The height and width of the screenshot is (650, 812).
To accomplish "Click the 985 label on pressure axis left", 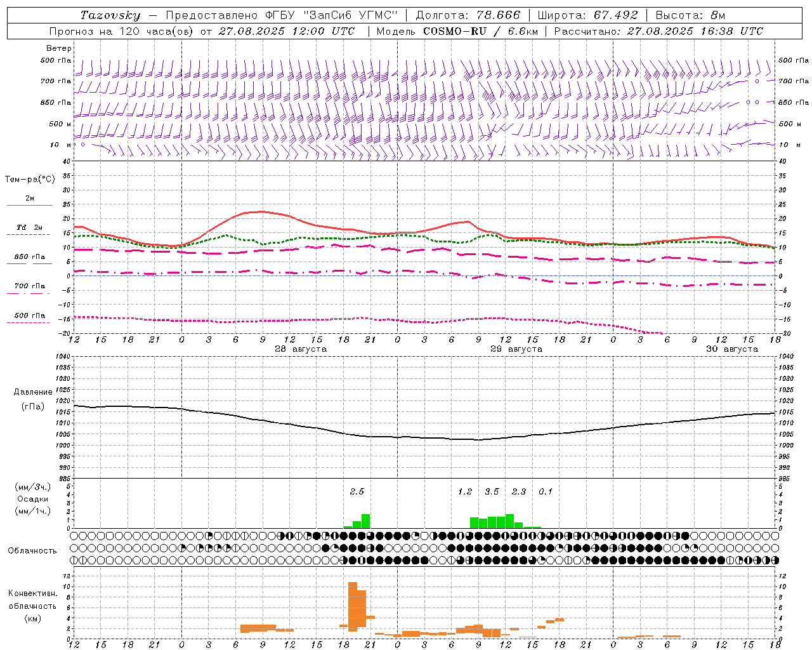I will coord(65,479).
